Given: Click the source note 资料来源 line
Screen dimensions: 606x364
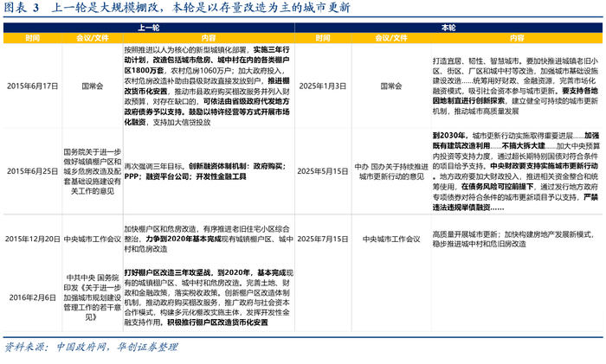Looking at the screenshot, I should [x=91, y=347].
